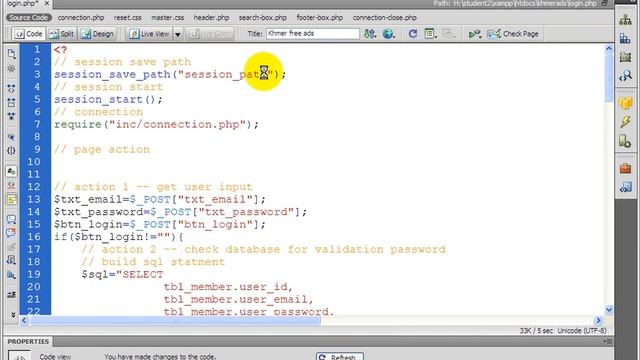This screenshot has height=360, width=640.
Task: Collapse Selection icon in coding toolbar
Action: click(x=11, y=102)
